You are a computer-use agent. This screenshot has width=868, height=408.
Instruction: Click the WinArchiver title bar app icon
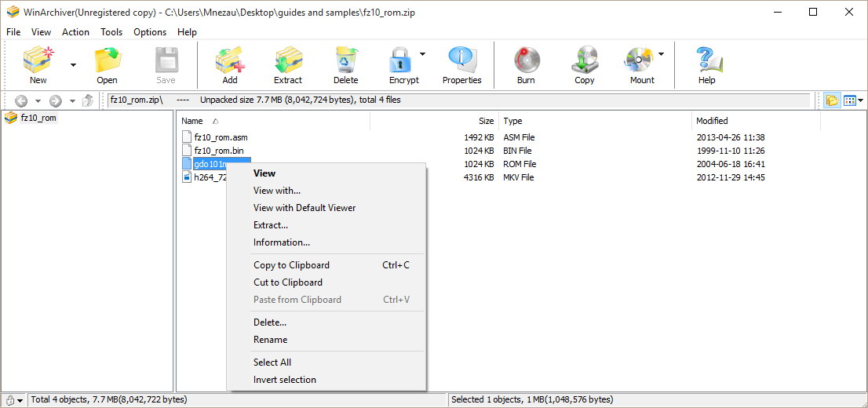coord(12,13)
